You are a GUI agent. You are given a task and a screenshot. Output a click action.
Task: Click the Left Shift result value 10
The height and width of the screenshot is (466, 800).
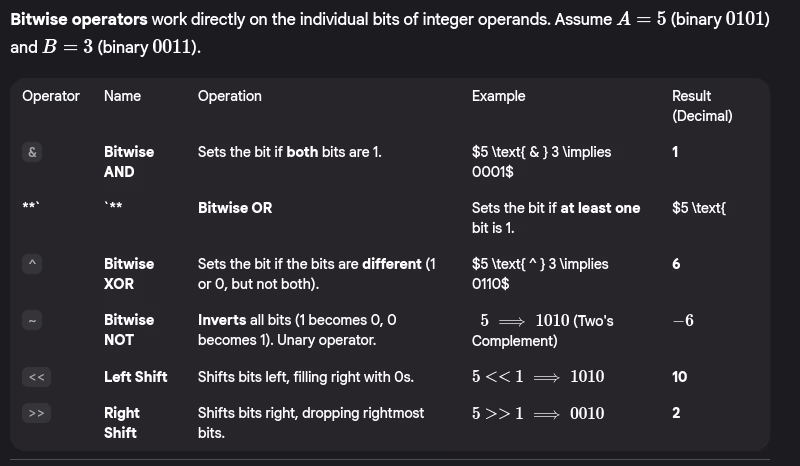pos(680,377)
